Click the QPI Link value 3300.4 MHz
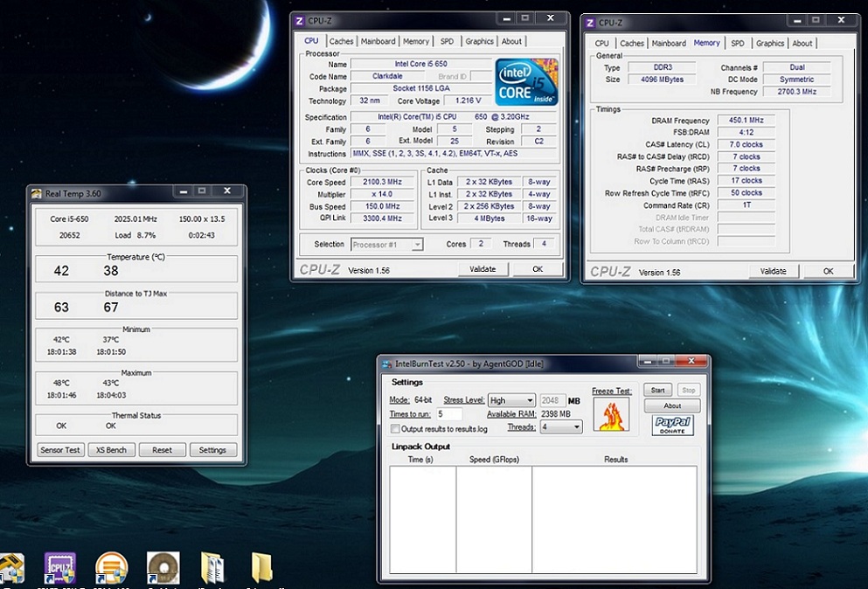 [x=383, y=218]
